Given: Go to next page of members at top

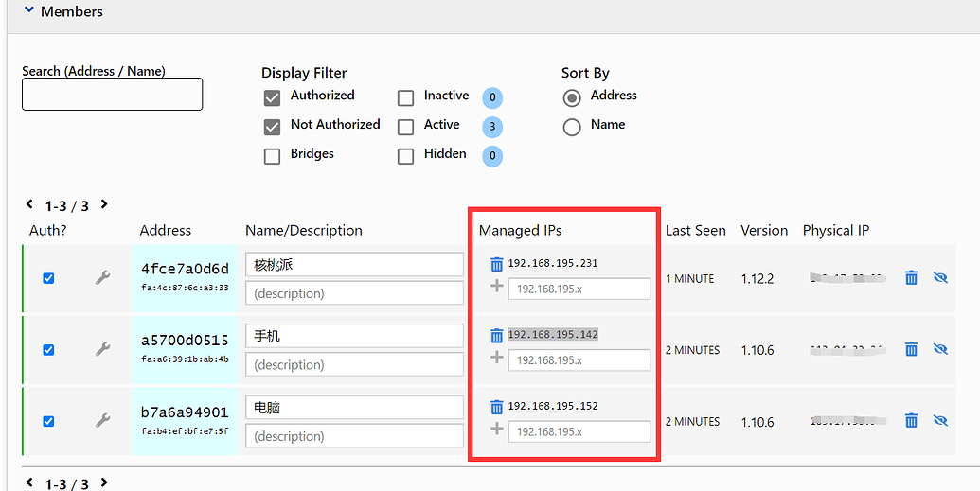Looking at the screenshot, I should (x=104, y=204).
